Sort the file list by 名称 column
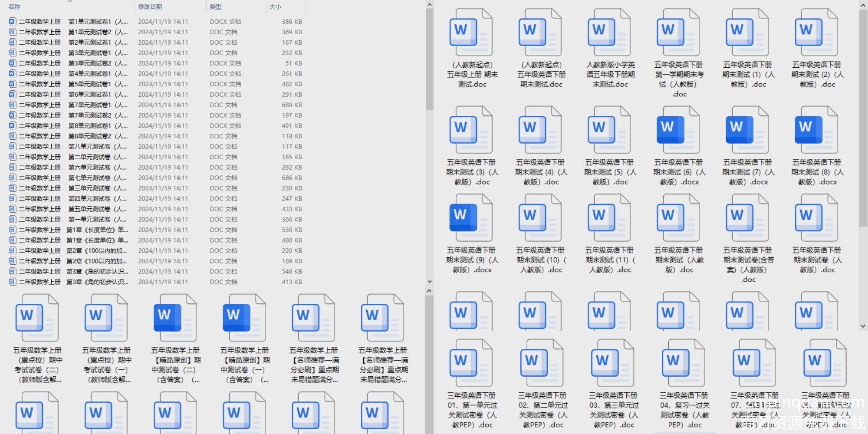This screenshot has width=868, height=434. click(14, 7)
